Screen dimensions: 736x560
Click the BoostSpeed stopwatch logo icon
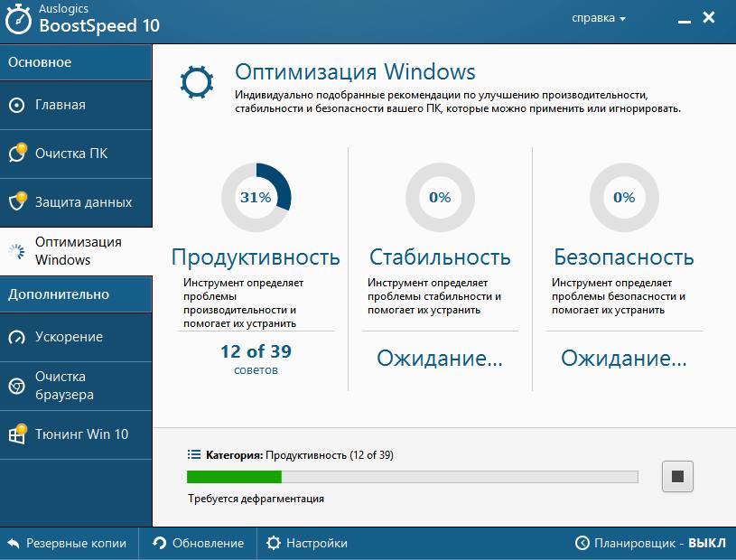coord(18,20)
